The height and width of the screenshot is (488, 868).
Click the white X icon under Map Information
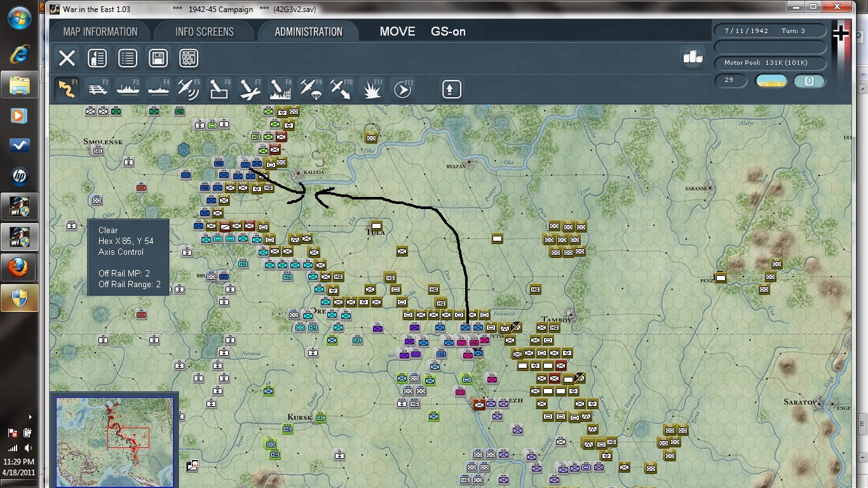pos(67,58)
